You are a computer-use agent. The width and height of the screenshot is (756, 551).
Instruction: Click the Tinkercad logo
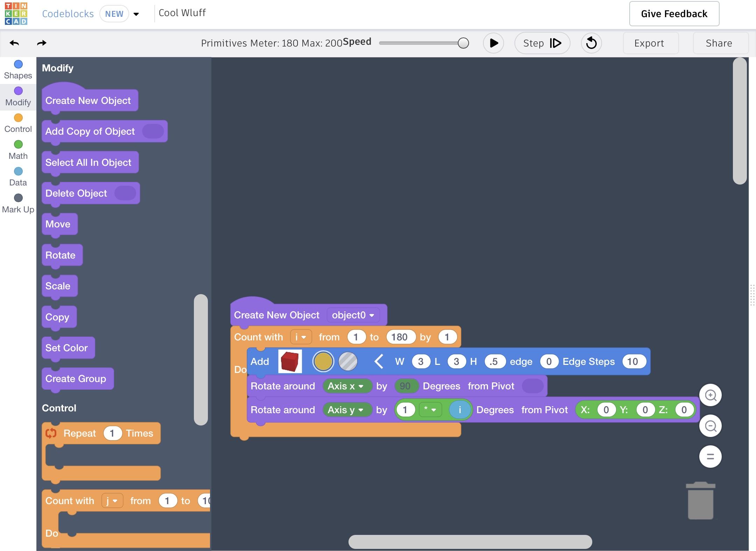(x=16, y=14)
